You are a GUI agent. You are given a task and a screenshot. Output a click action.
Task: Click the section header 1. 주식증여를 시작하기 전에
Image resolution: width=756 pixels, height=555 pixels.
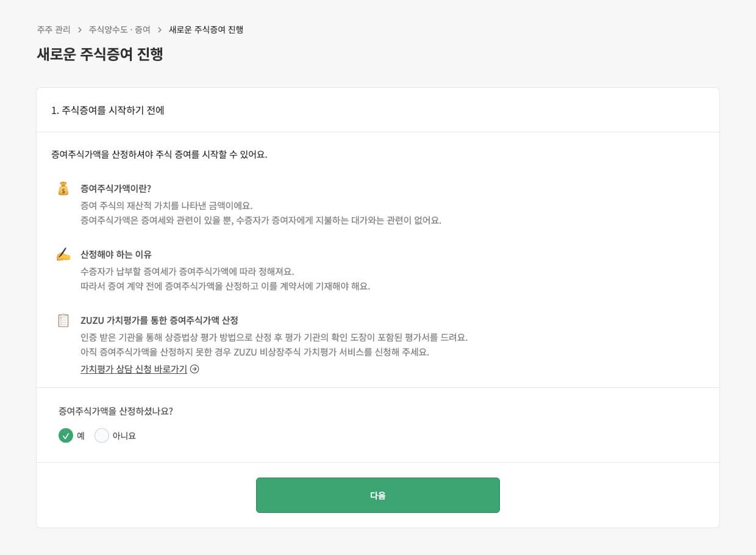[108, 110]
